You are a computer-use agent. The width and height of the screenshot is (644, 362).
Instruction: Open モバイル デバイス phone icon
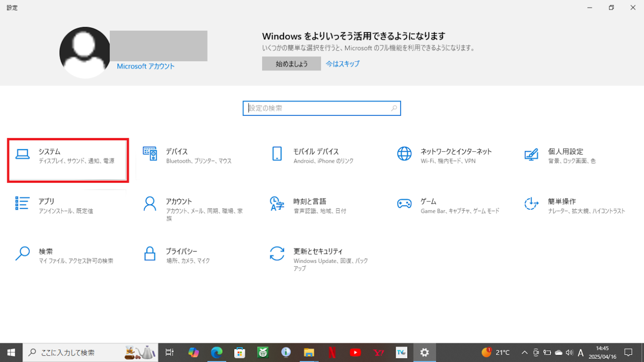(277, 154)
